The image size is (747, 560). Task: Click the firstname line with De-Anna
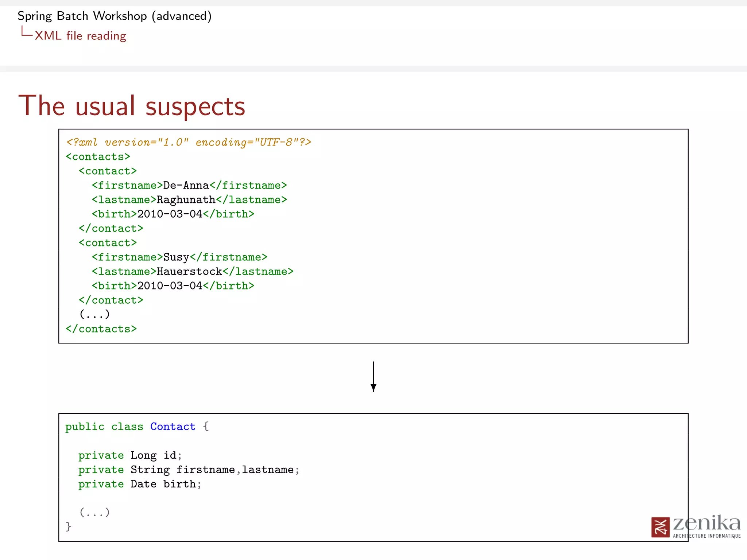tap(189, 185)
